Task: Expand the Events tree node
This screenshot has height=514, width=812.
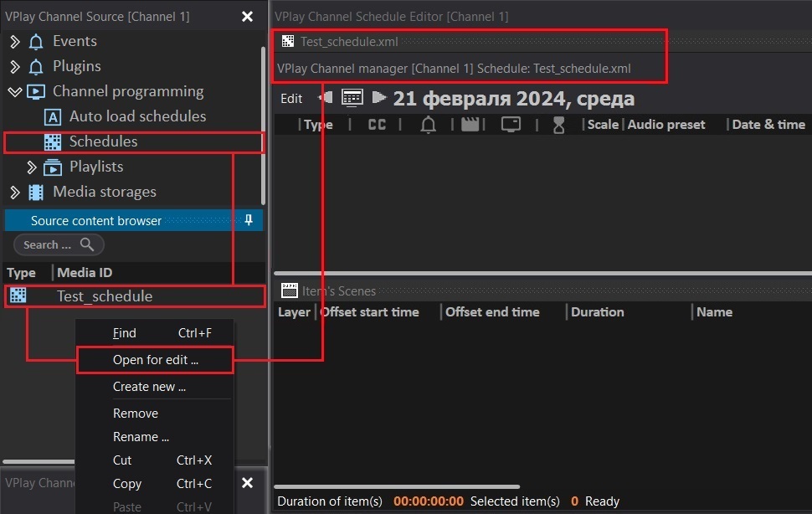Action: click(x=15, y=41)
